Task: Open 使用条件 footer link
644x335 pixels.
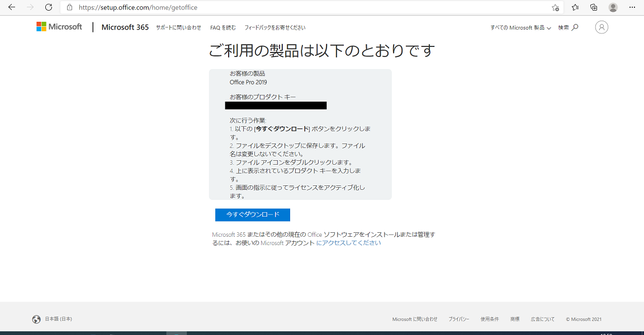Action: tap(490, 319)
